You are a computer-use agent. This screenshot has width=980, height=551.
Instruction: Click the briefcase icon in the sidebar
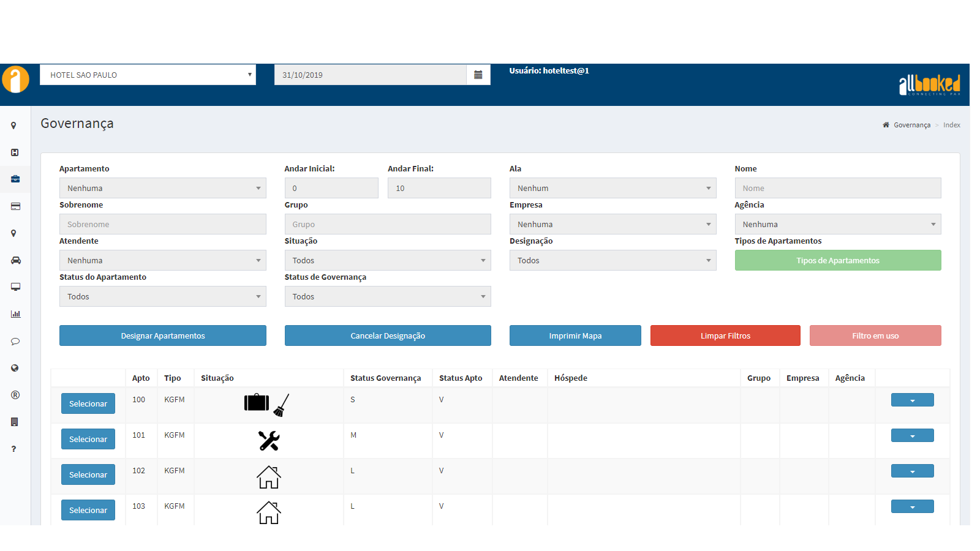coord(15,179)
